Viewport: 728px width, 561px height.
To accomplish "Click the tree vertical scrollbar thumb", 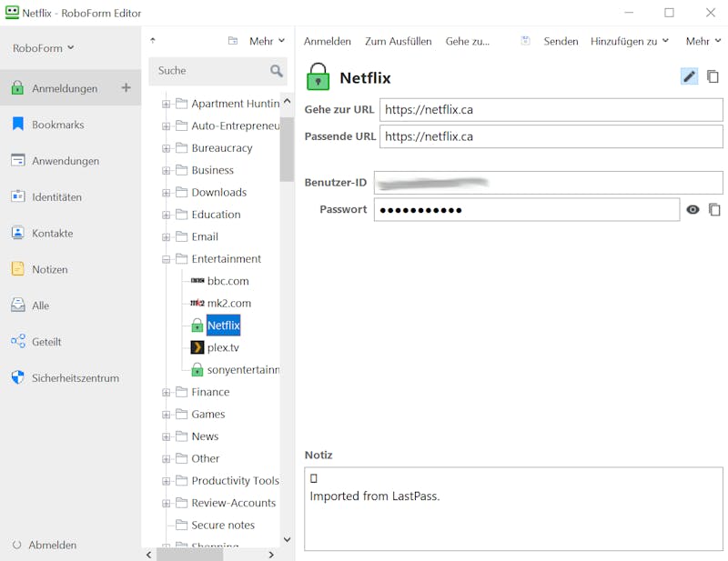I will point(287,149).
